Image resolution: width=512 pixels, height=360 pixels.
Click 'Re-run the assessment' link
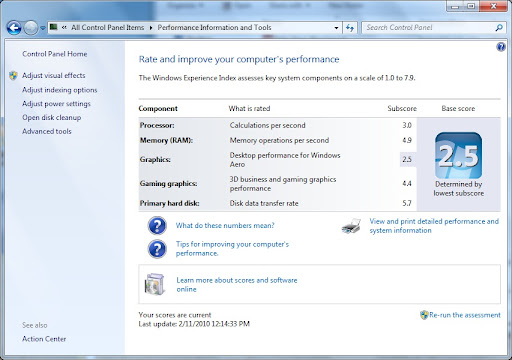point(465,315)
